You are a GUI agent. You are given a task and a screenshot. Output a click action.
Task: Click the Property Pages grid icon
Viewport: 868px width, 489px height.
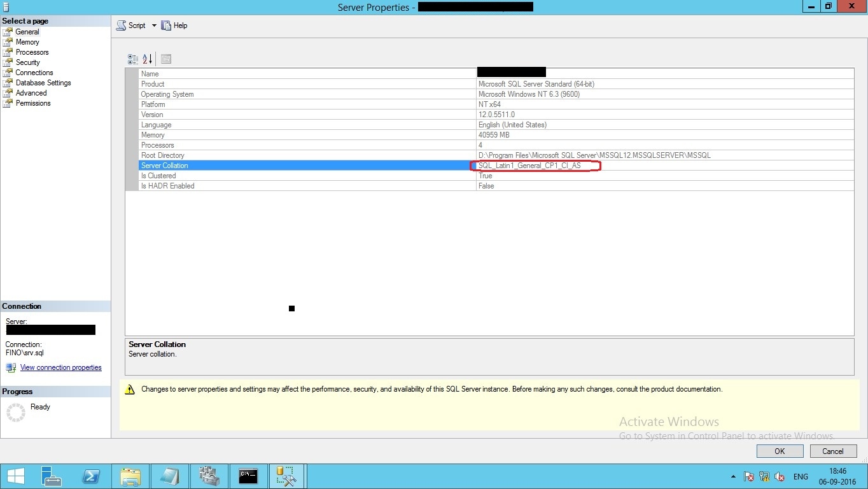point(166,59)
